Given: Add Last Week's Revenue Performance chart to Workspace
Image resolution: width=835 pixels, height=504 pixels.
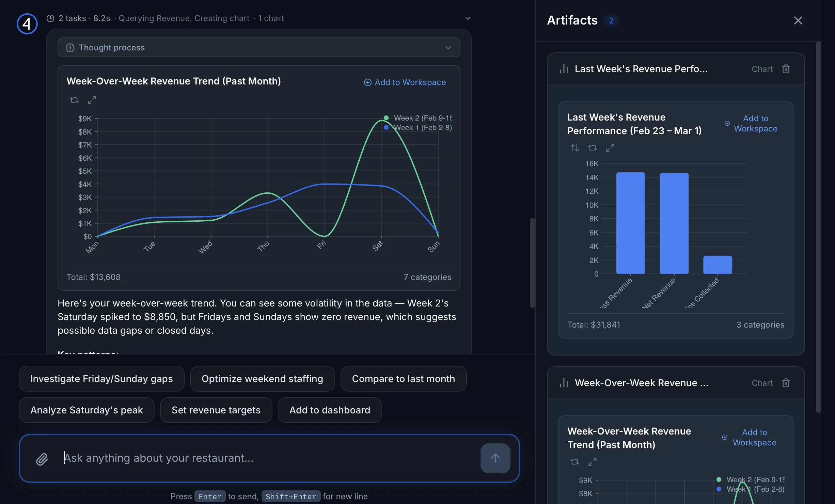Looking at the screenshot, I should (x=751, y=123).
